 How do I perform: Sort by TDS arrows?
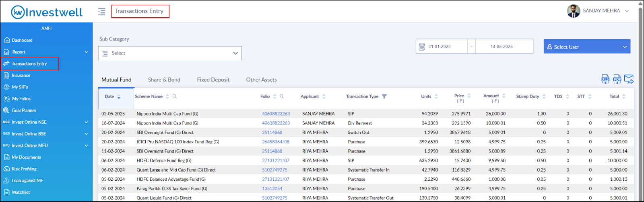point(567,96)
